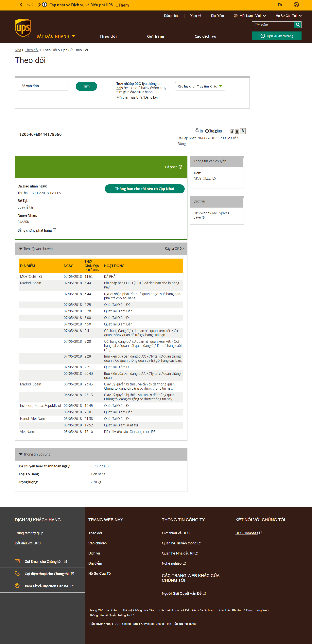
Task: Open Các Tùy chọn Truy tìm Khác dropdown
Action: point(200,86)
